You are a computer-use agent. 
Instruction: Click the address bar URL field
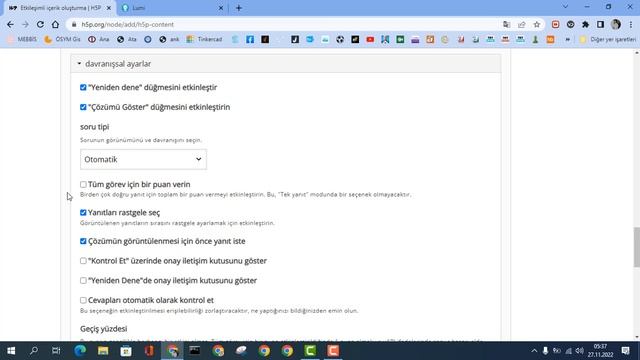pos(286,24)
